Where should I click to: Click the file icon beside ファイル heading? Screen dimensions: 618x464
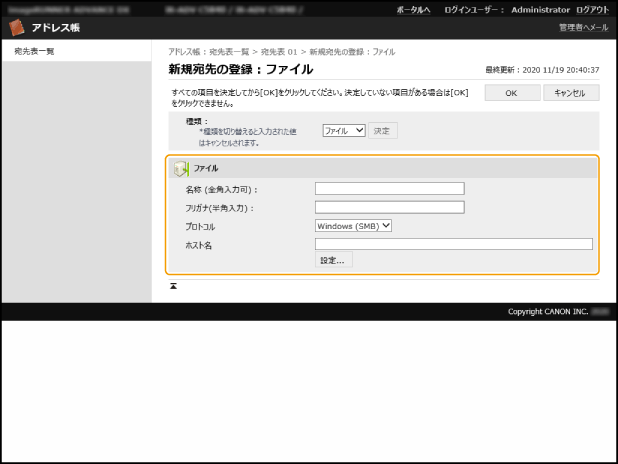pyautogui.click(x=181, y=168)
